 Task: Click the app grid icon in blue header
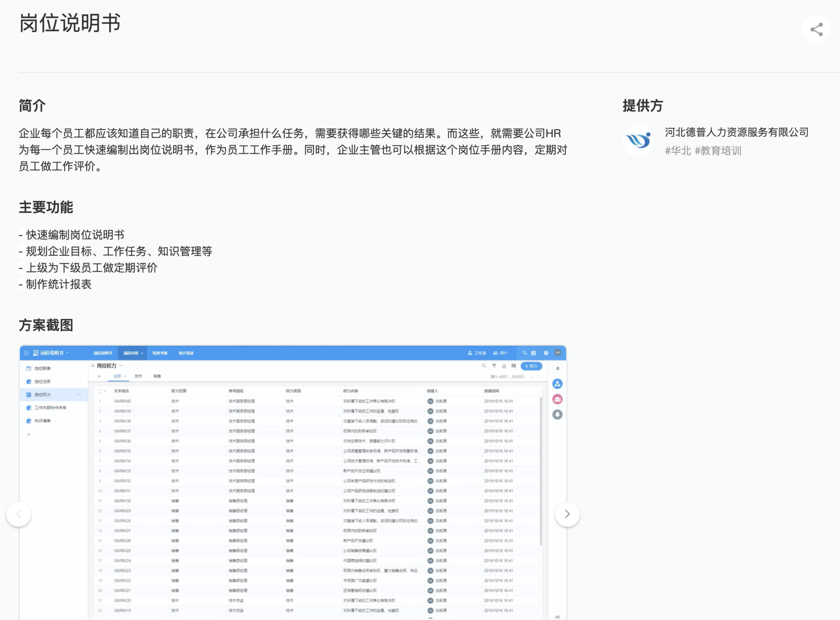point(26,353)
